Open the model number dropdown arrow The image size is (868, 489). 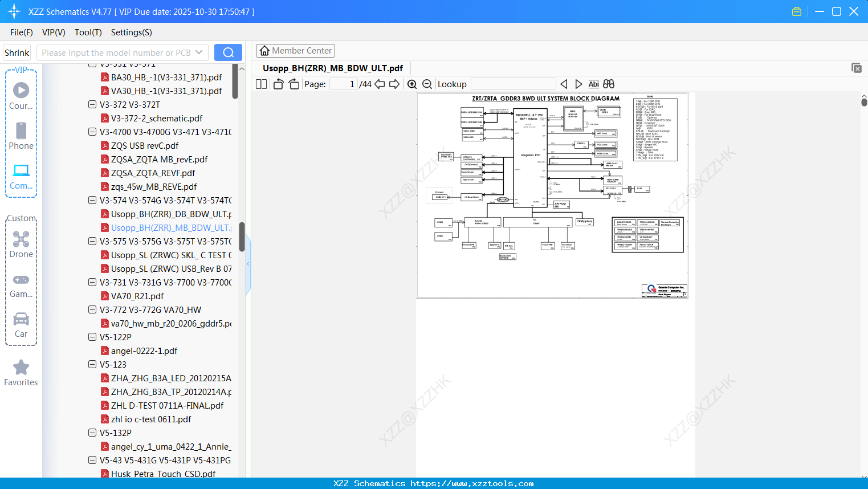[199, 52]
